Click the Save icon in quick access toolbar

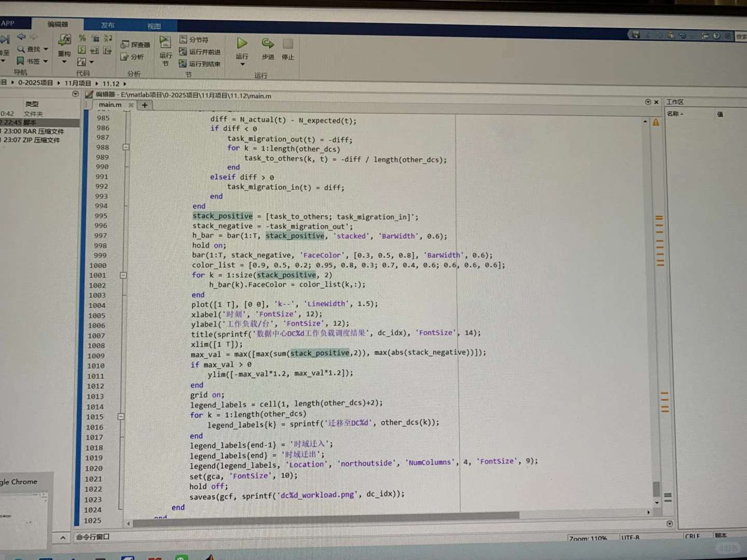tap(636, 35)
